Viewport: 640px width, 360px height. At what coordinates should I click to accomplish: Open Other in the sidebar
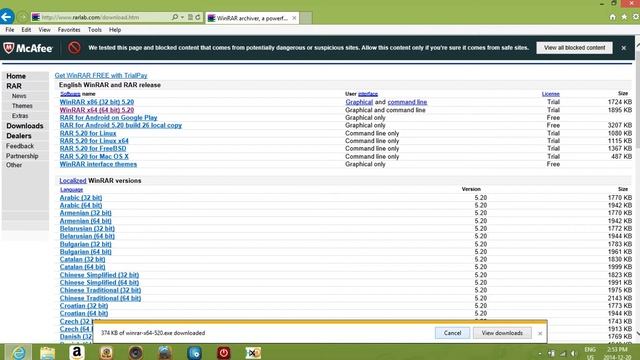(14, 165)
